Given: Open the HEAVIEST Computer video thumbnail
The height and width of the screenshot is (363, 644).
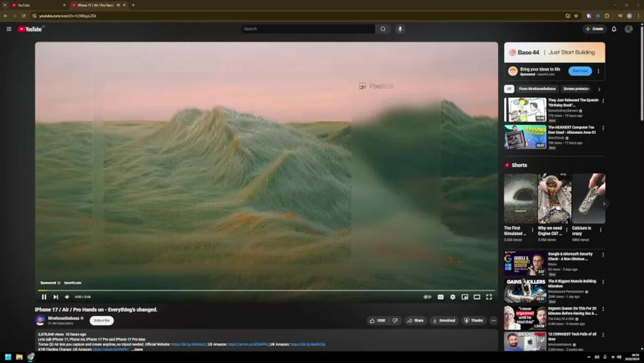Looking at the screenshot, I should pos(525,137).
